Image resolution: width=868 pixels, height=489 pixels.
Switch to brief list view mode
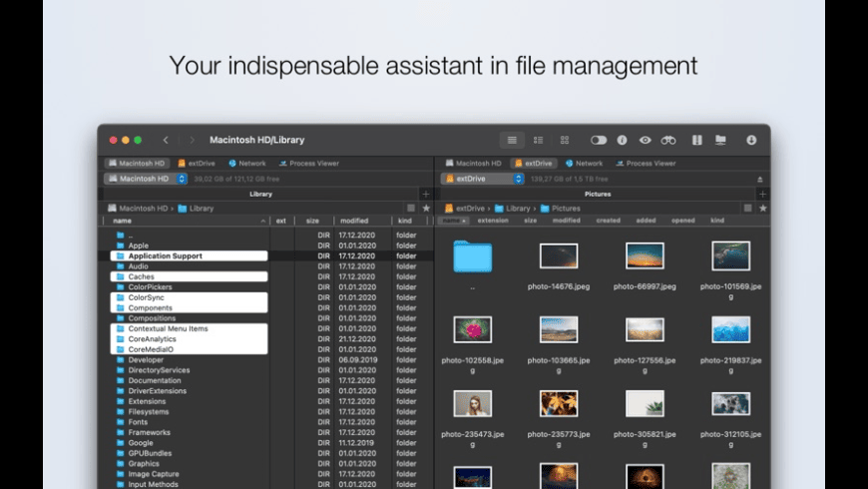click(538, 140)
